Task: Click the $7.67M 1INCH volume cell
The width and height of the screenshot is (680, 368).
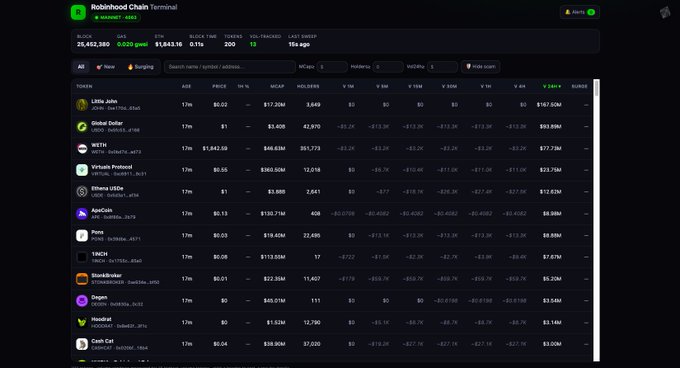Action: 552,257
